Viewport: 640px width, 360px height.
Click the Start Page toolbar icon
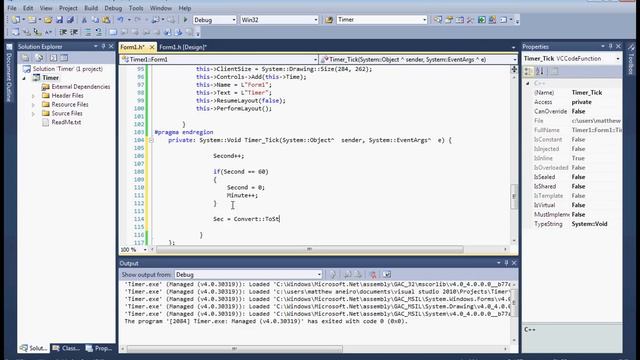pyautogui.click(x=482, y=20)
